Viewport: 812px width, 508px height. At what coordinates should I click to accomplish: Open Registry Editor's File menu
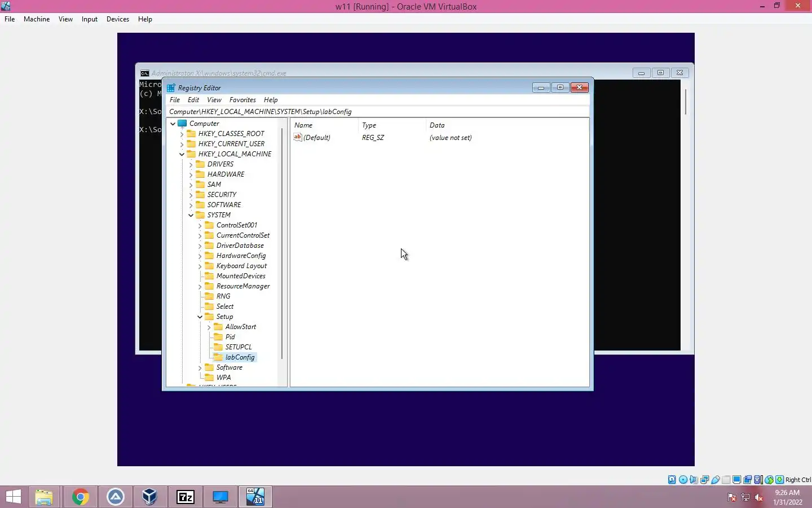coord(175,100)
